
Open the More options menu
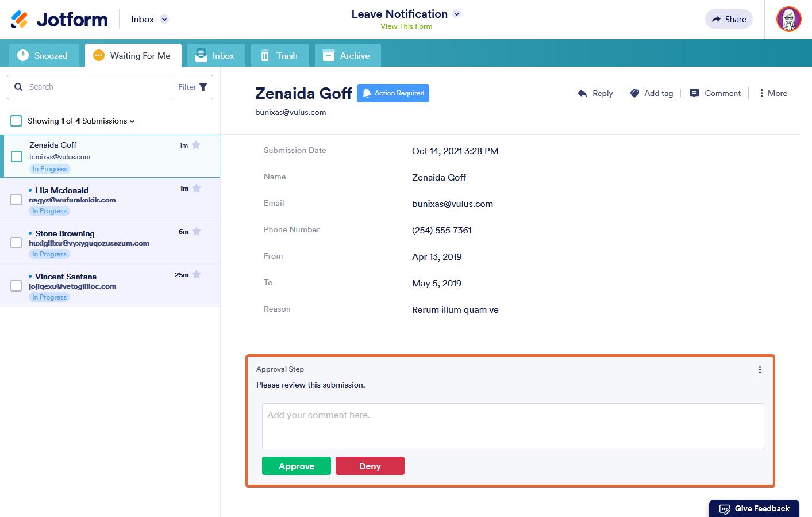coord(773,93)
